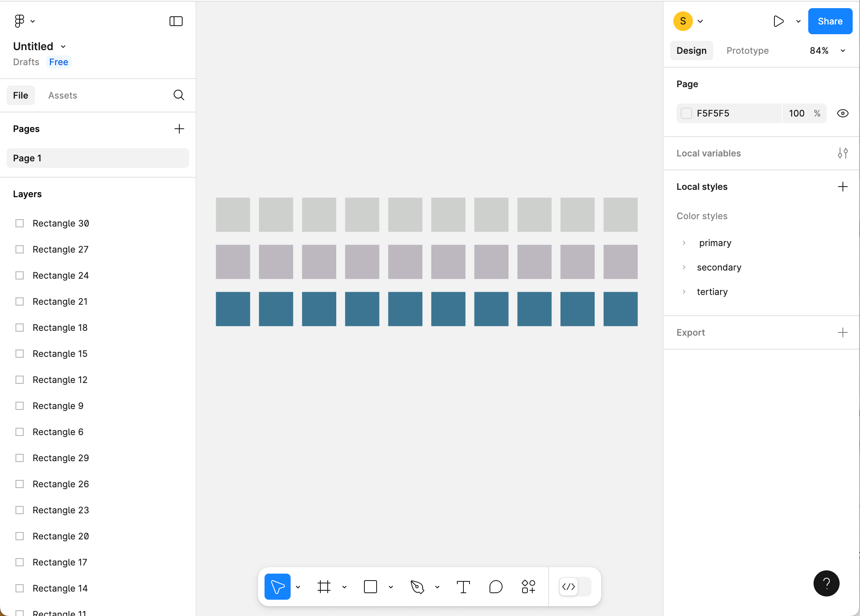The width and height of the screenshot is (860, 616).
Task: Switch to the Prototype tab
Action: 748,51
